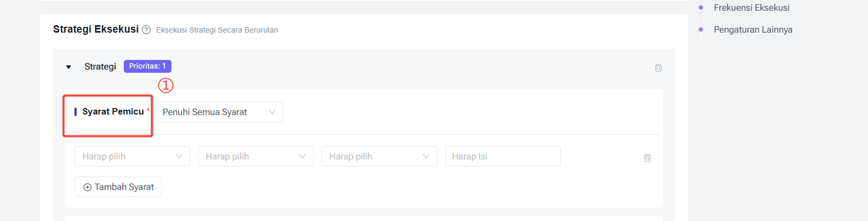Open the help tooltip beside Strategi Eksekusi

pyautogui.click(x=146, y=30)
